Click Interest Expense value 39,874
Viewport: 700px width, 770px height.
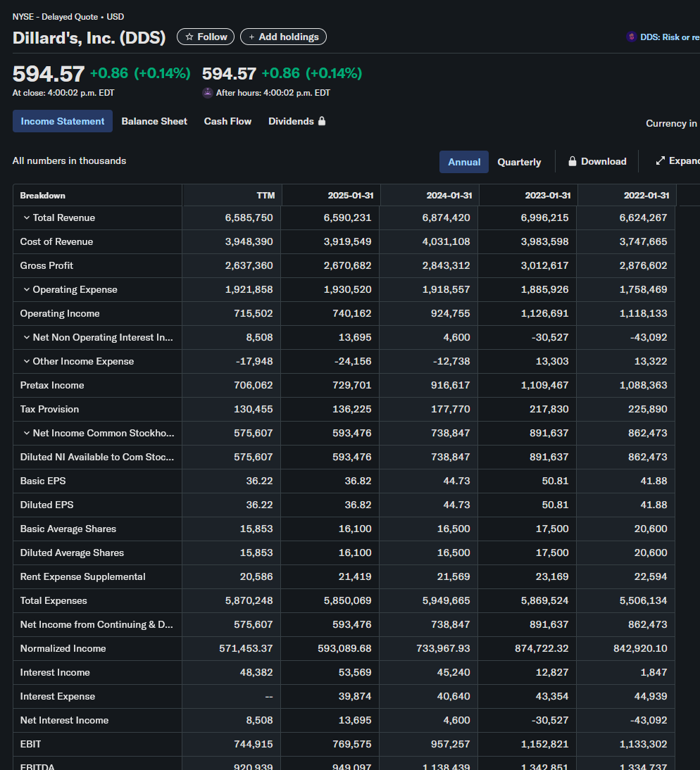355,696
